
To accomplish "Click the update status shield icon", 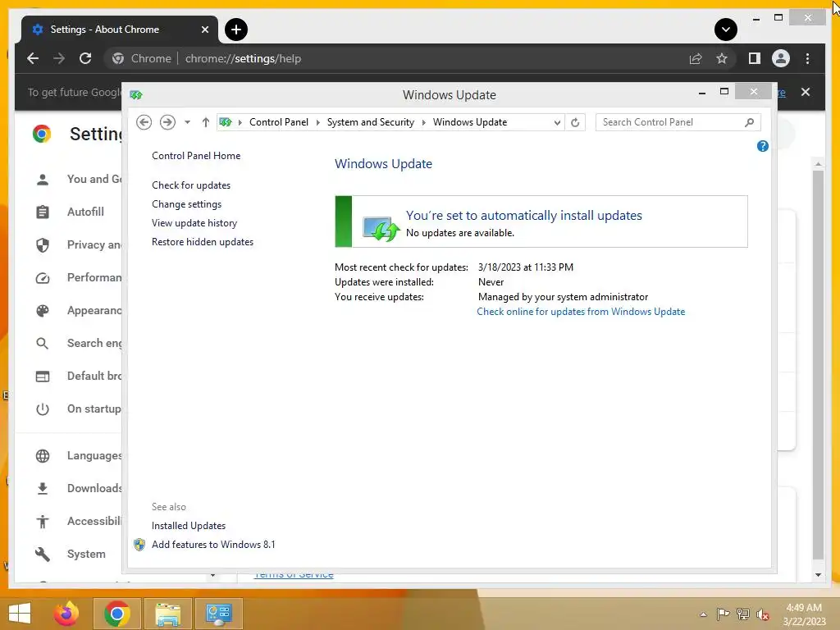I will tap(381, 229).
